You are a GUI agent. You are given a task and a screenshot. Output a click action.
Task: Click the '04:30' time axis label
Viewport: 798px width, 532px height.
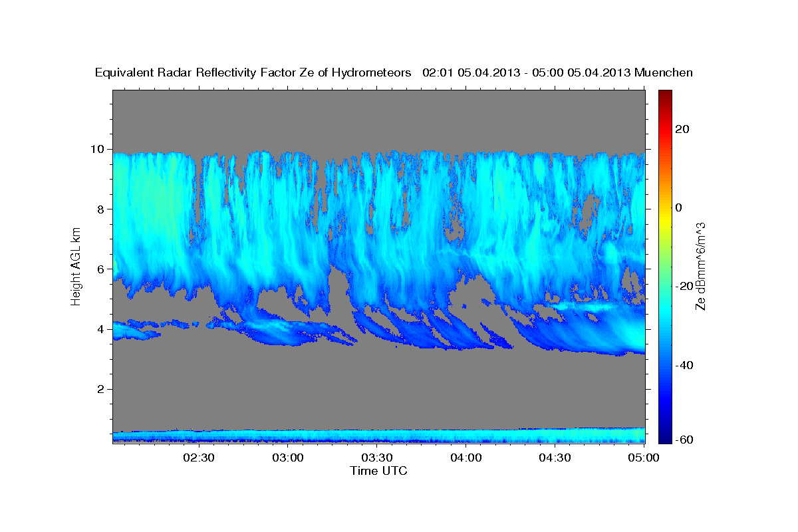click(555, 458)
